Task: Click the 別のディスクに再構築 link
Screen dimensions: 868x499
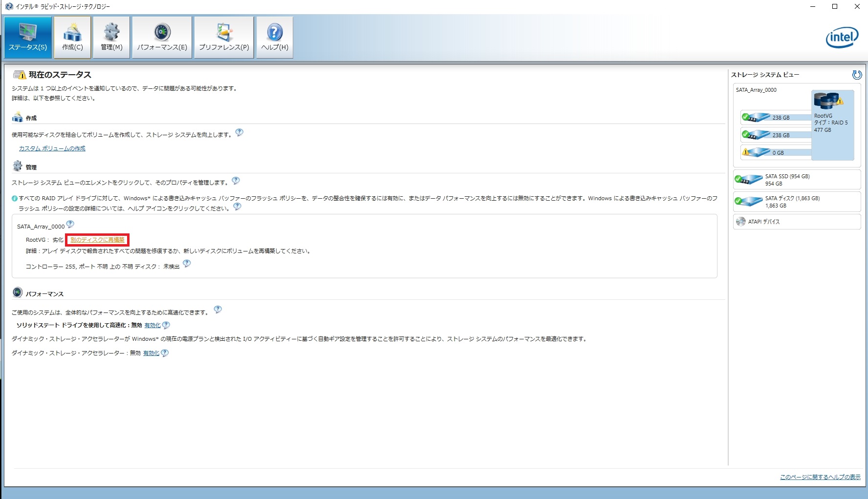Action: click(x=97, y=240)
